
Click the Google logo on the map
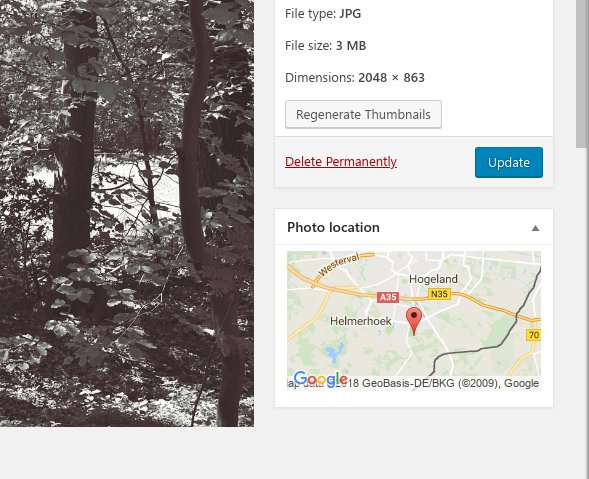[320, 379]
